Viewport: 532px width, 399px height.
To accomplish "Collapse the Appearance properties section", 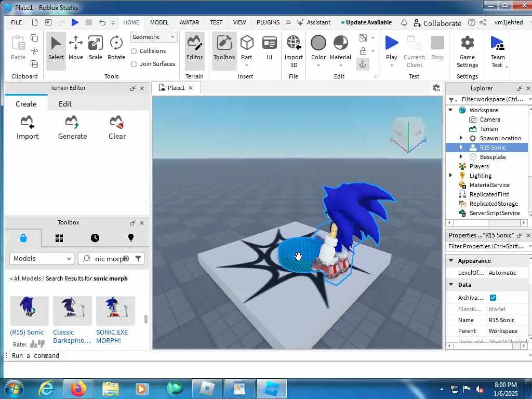I will [x=451, y=261].
